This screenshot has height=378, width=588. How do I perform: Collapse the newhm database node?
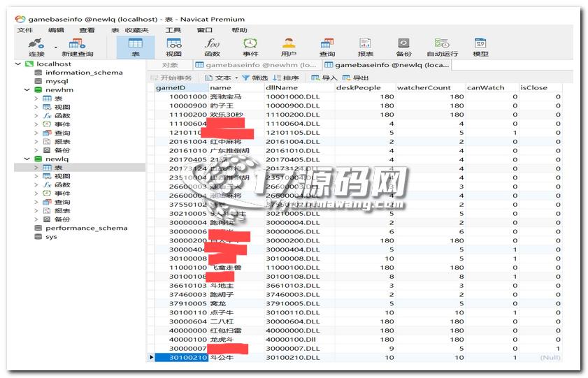tap(27, 90)
